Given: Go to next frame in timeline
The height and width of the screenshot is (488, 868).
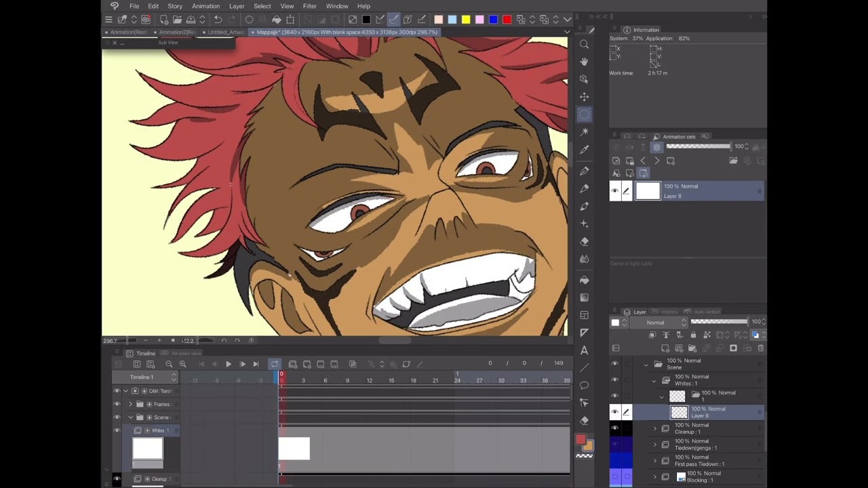Looking at the screenshot, I should 242,364.
